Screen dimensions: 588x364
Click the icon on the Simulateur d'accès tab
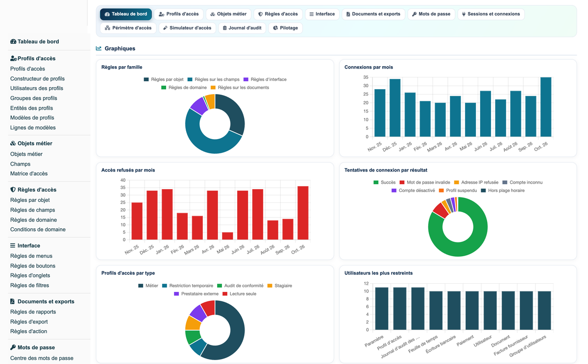[x=166, y=28]
